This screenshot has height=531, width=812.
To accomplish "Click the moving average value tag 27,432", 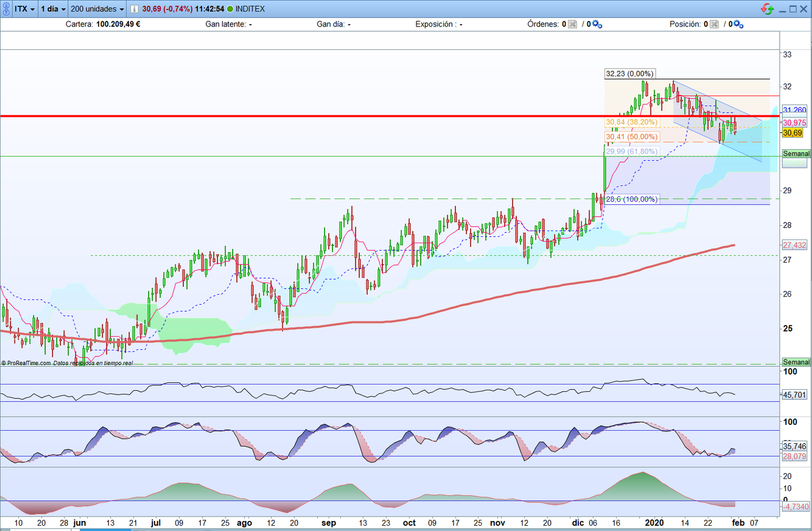I will 794,245.
